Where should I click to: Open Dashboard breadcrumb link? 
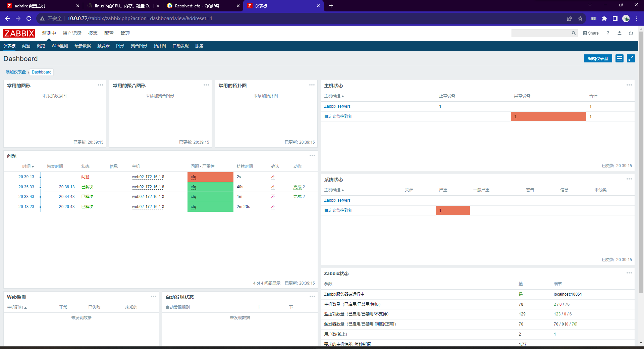[x=42, y=72]
